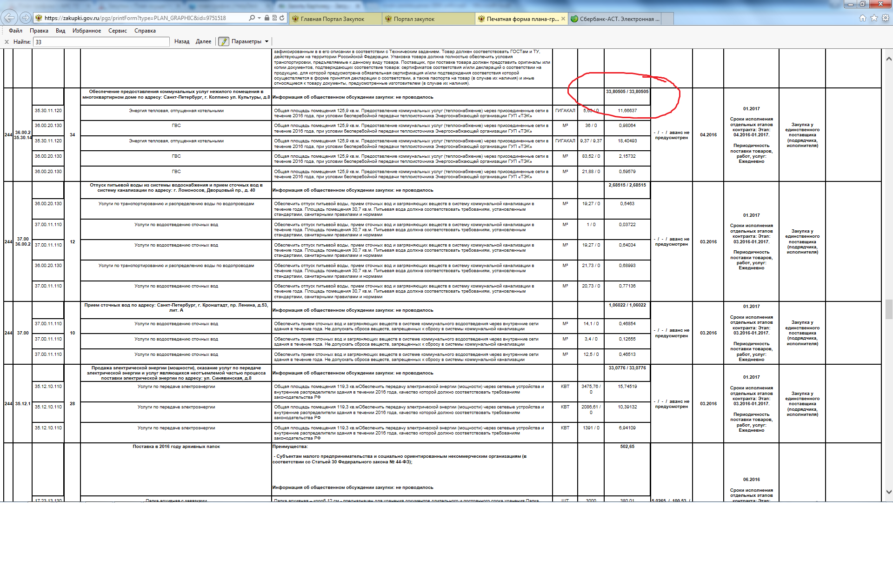Open Favorites star icon
This screenshot has height=588, width=893.
coord(874,18)
